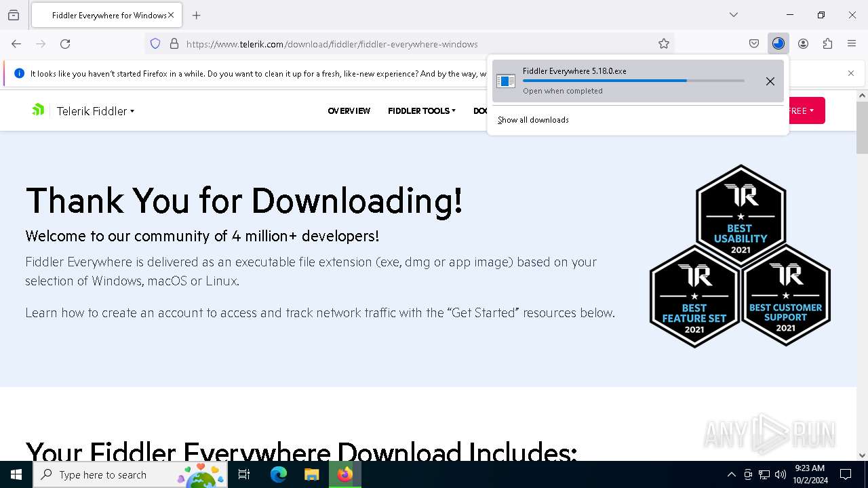The height and width of the screenshot is (488, 868).
Task: Open the OVERVIEW menu item
Action: pos(349,110)
